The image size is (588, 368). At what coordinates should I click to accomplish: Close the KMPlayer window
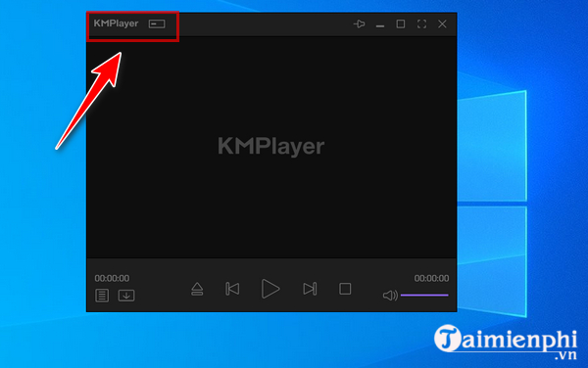(x=442, y=23)
